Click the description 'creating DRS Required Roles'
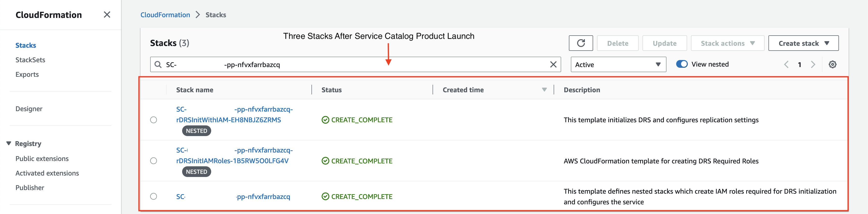 (661, 161)
